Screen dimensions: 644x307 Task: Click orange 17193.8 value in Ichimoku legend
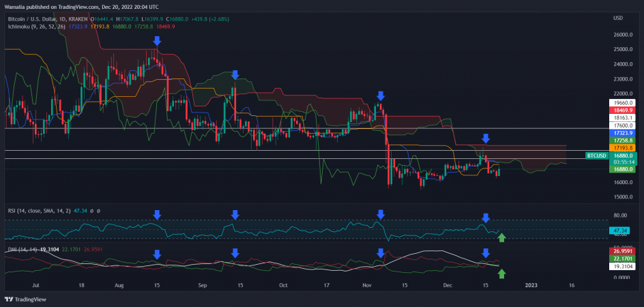click(98, 27)
